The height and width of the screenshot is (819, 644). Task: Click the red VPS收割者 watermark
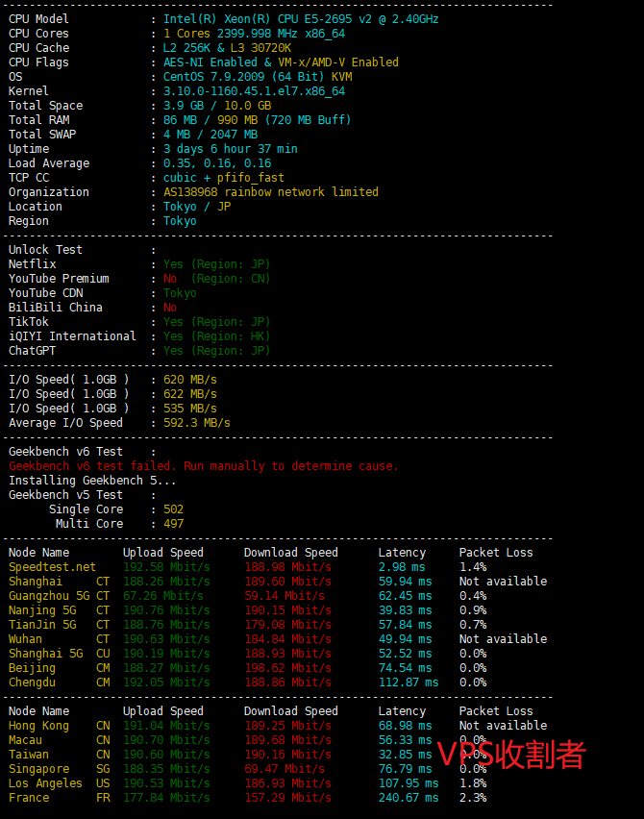coord(511,755)
